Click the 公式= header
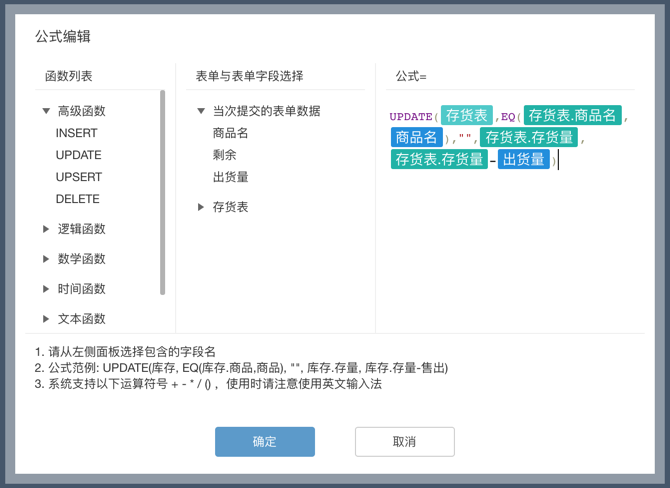670x488 pixels. click(411, 76)
